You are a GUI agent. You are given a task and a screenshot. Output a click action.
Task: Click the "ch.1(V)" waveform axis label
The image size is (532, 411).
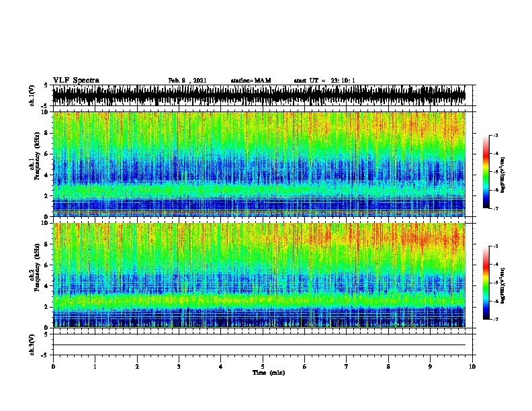[x=32, y=95]
